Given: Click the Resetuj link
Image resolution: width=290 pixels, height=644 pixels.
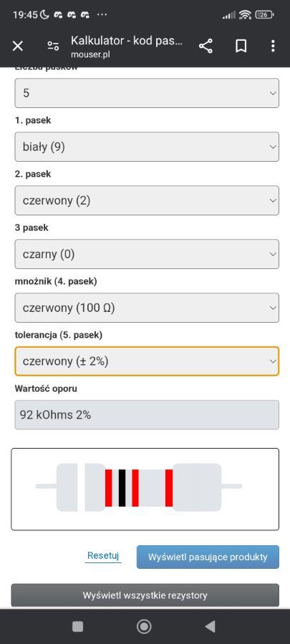Looking at the screenshot, I should [x=103, y=556].
